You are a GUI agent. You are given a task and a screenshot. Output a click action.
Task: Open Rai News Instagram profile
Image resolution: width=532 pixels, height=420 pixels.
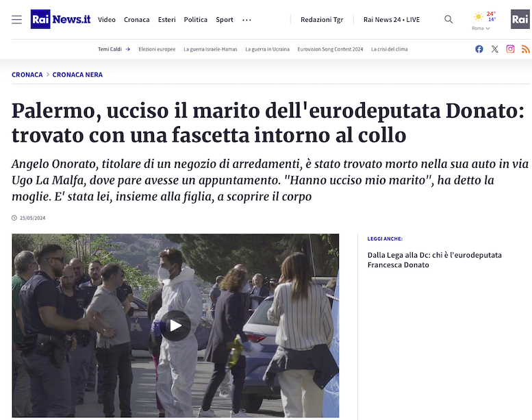tap(510, 49)
